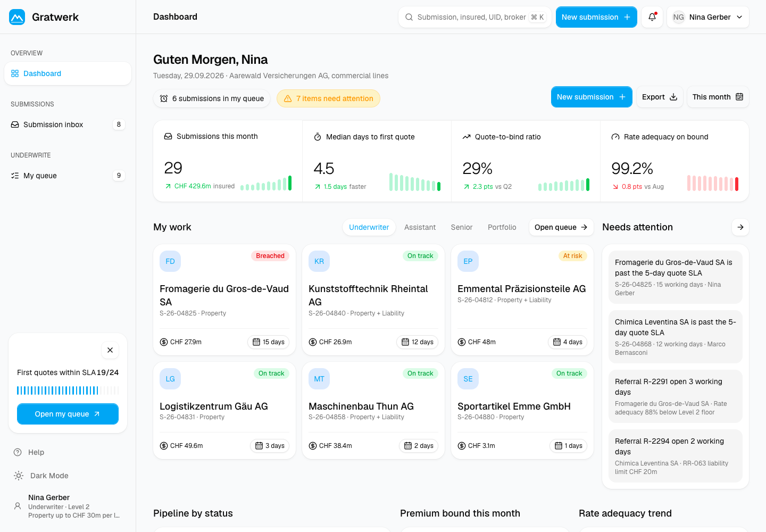Switch to the Underwriter tab

(x=369, y=227)
